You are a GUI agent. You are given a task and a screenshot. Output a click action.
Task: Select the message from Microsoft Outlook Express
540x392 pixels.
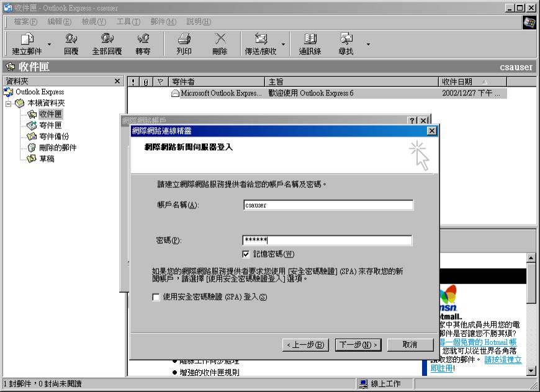(x=317, y=93)
